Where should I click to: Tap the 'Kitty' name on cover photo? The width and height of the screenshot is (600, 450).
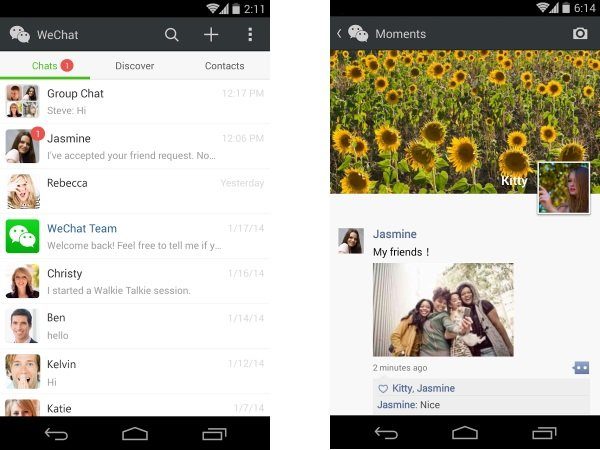514,181
